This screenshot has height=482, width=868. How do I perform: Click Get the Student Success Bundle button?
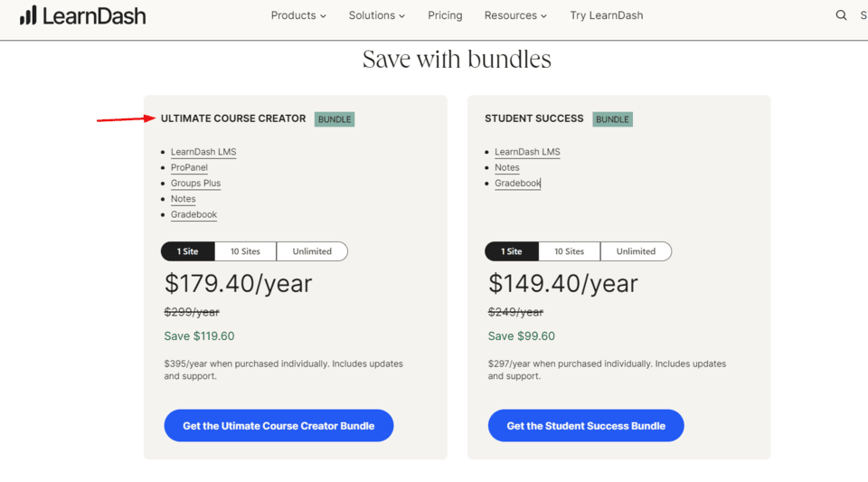click(586, 426)
